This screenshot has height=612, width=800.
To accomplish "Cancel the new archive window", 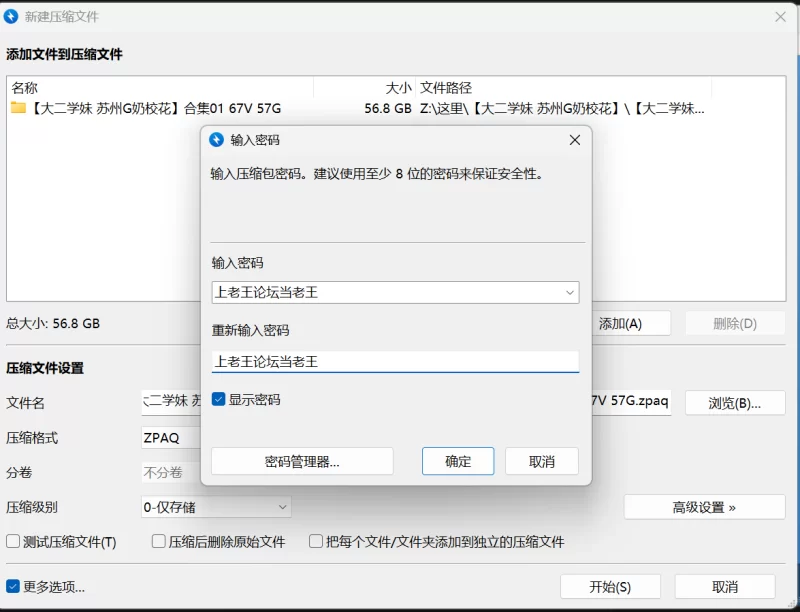I will coord(725,587).
